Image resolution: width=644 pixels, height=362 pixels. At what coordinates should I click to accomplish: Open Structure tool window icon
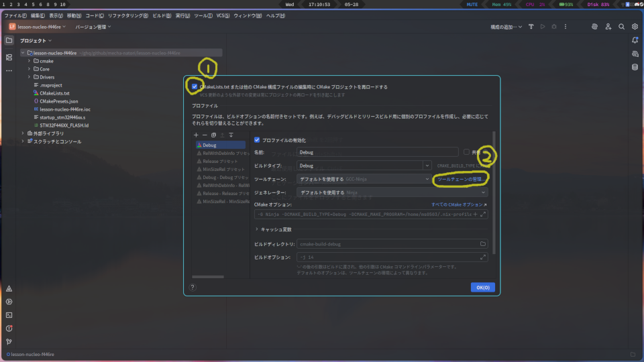(9, 58)
